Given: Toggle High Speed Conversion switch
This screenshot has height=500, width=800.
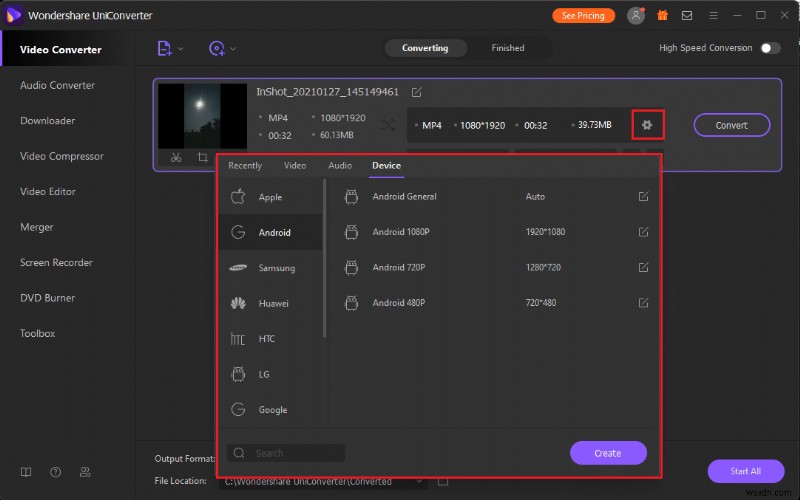Looking at the screenshot, I should point(769,48).
